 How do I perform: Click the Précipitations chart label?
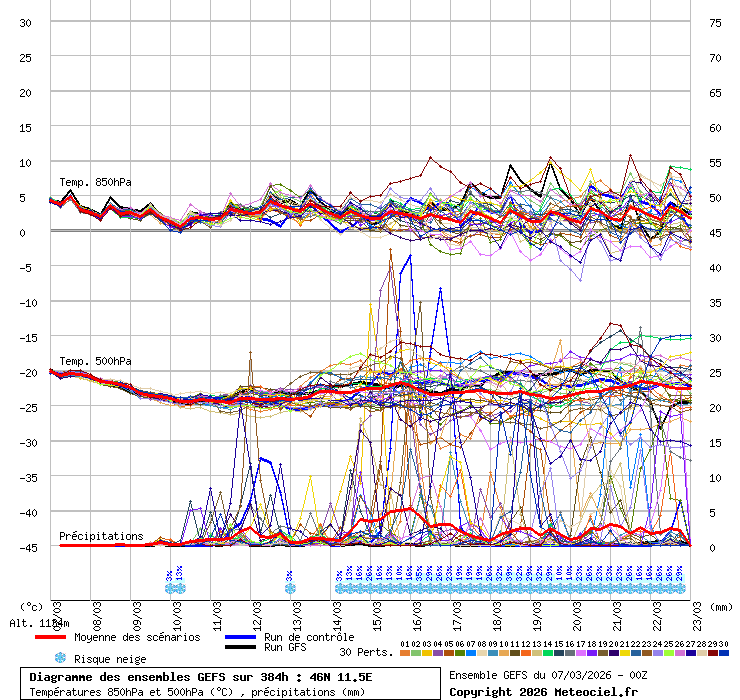(x=100, y=536)
